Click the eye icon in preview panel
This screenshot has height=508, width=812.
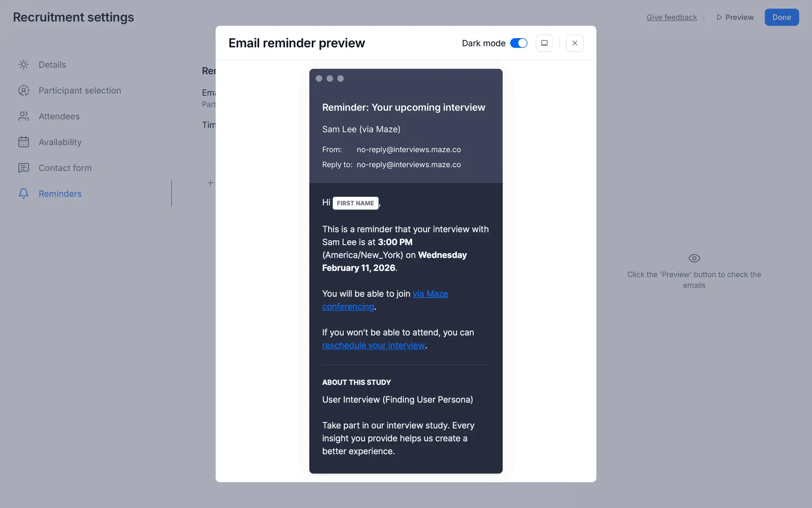coord(694,258)
